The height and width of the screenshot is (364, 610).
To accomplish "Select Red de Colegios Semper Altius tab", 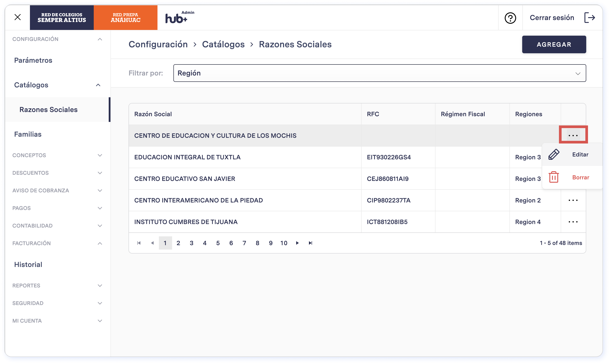I will coord(62,17).
